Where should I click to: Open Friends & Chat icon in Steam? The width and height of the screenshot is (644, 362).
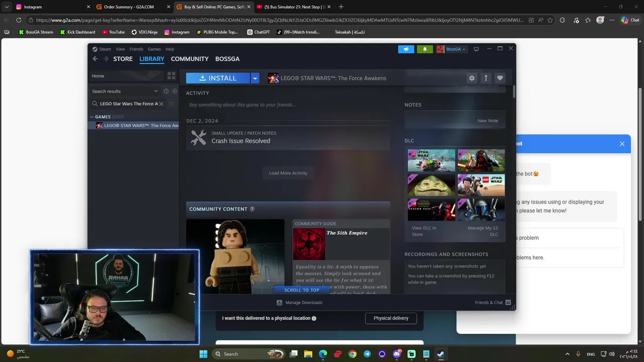click(x=508, y=303)
